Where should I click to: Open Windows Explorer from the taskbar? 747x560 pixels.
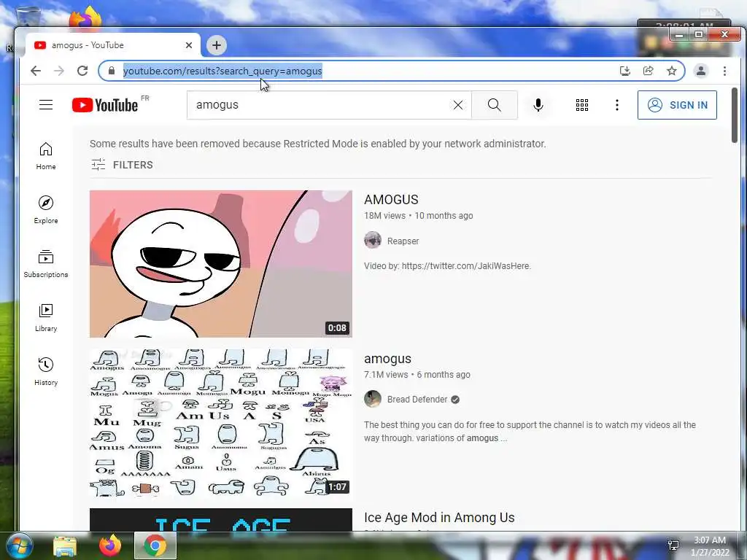[x=65, y=545]
